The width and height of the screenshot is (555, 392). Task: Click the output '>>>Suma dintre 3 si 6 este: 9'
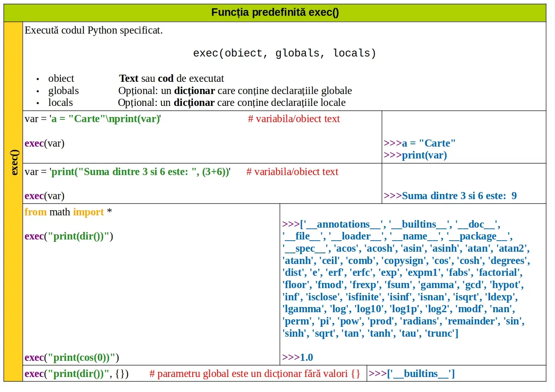coord(450,196)
